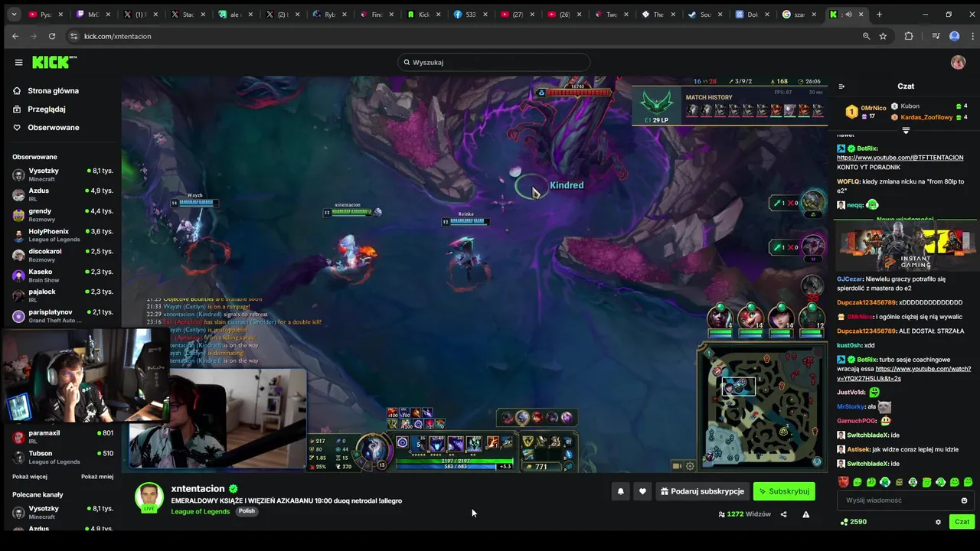Toggle follow with the heart button
This screenshot has width=980, height=551.
643,491
